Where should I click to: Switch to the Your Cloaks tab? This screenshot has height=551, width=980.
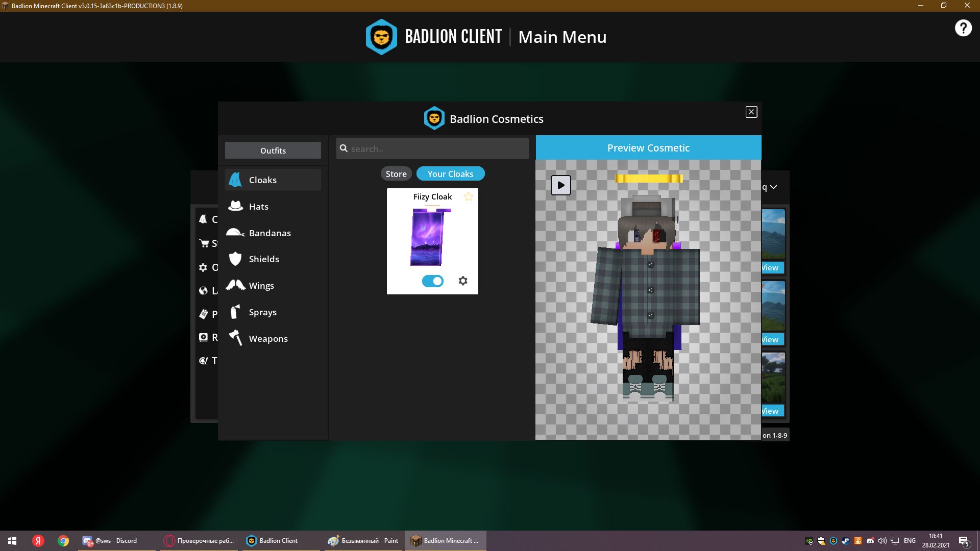(451, 174)
